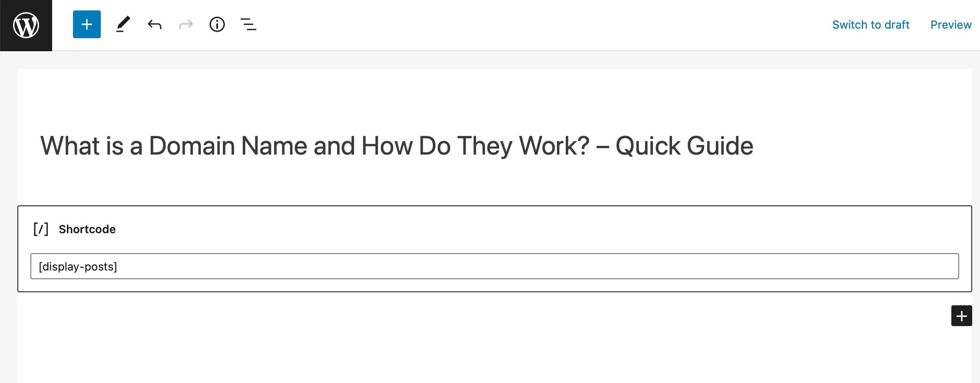The image size is (980, 383).
Task: Open the Preview options
Action: [x=951, y=25]
